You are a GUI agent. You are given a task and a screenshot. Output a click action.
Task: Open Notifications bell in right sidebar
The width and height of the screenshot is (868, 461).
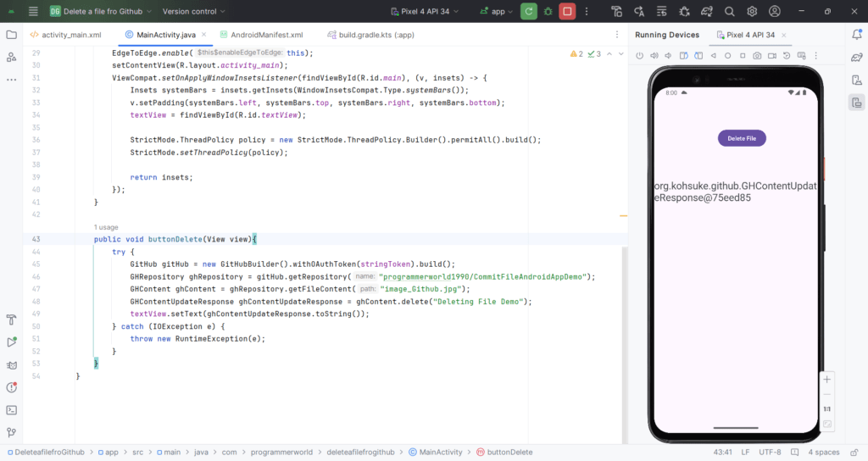(857, 35)
